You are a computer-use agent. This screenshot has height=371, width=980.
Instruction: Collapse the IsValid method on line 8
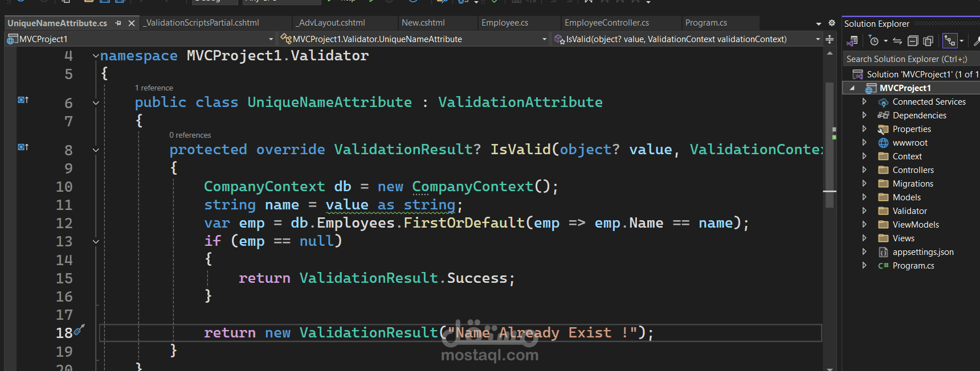pos(96,150)
